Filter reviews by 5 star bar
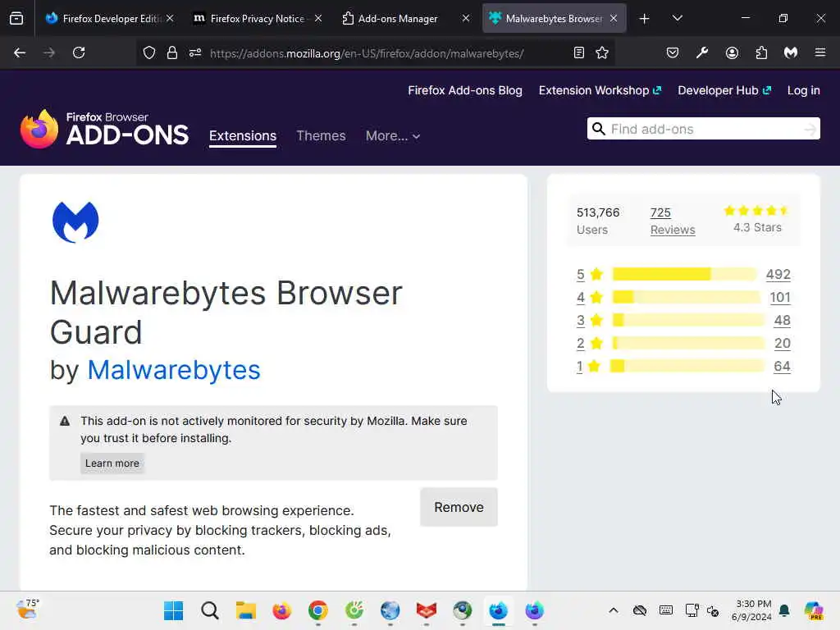 click(684, 274)
